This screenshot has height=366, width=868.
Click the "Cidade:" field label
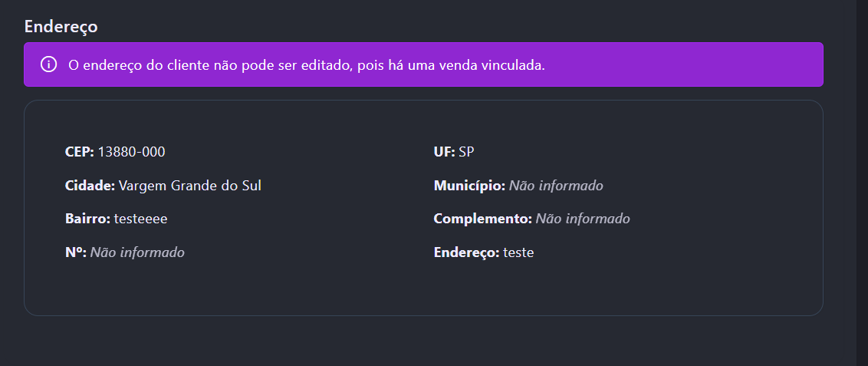coord(90,186)
